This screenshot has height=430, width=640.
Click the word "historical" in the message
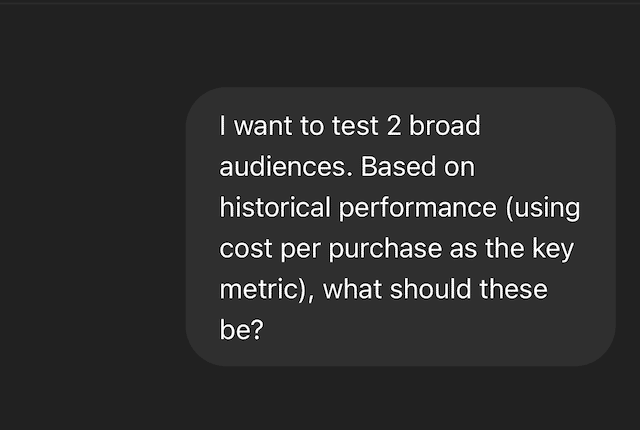click(x=275, y=207)
